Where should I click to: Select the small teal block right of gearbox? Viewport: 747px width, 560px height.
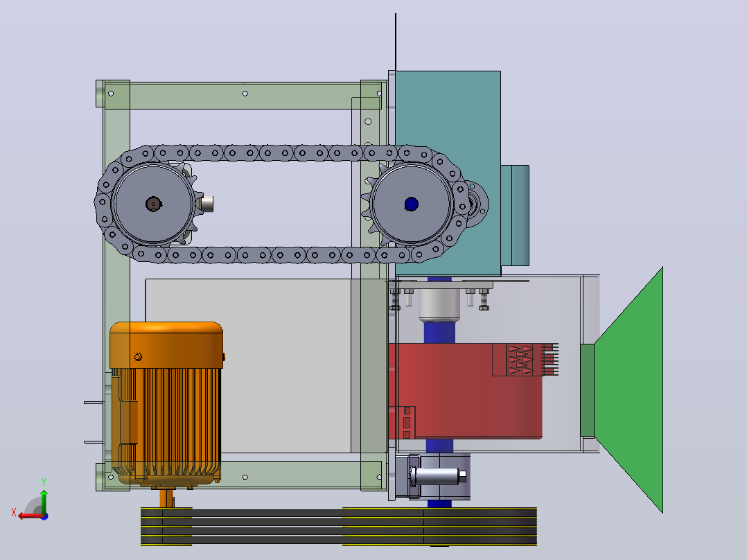click(516, 216)
